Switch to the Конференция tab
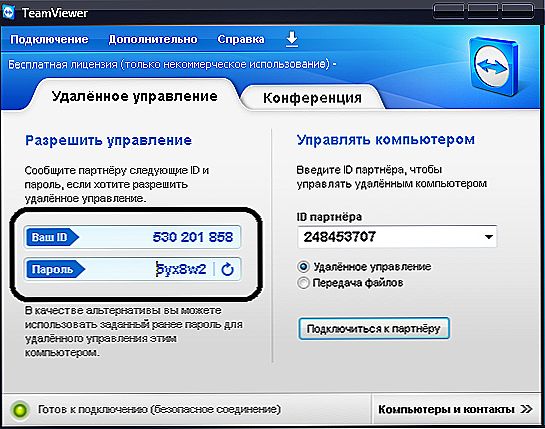This screenshot has height=429, width=545. (312, 98)
